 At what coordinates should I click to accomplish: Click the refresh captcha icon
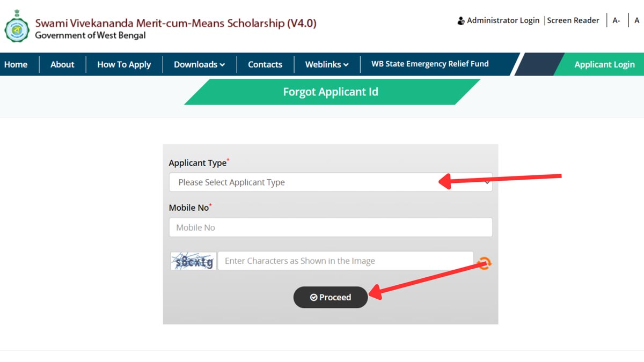(484, 263)
